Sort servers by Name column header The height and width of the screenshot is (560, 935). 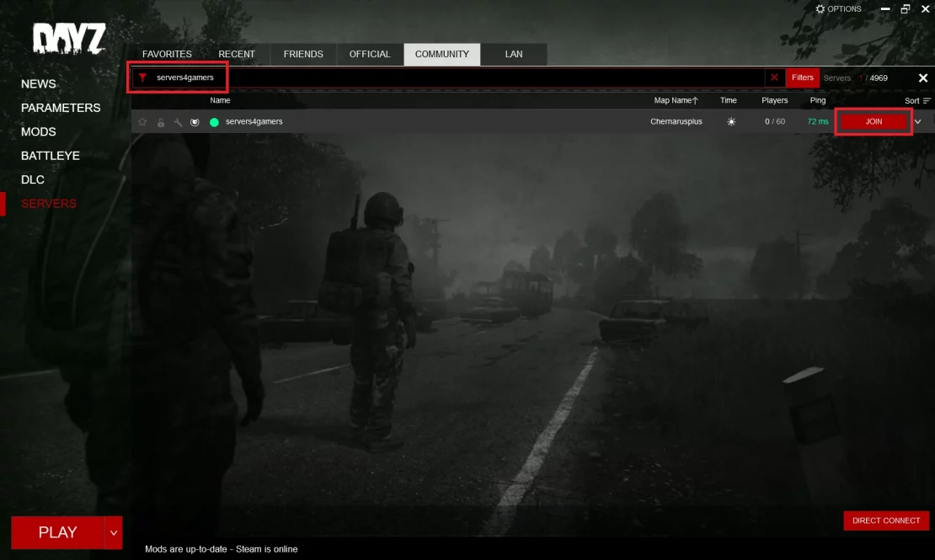pyautogui.click(x=220, y=100)
